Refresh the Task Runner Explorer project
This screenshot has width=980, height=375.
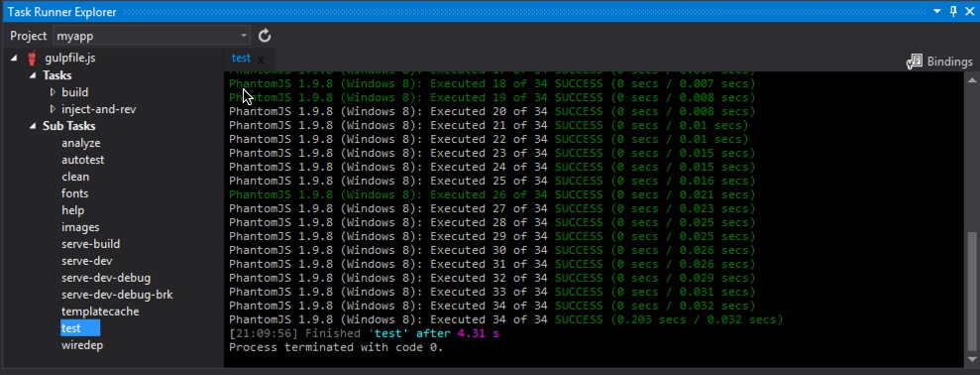point(265,36)
